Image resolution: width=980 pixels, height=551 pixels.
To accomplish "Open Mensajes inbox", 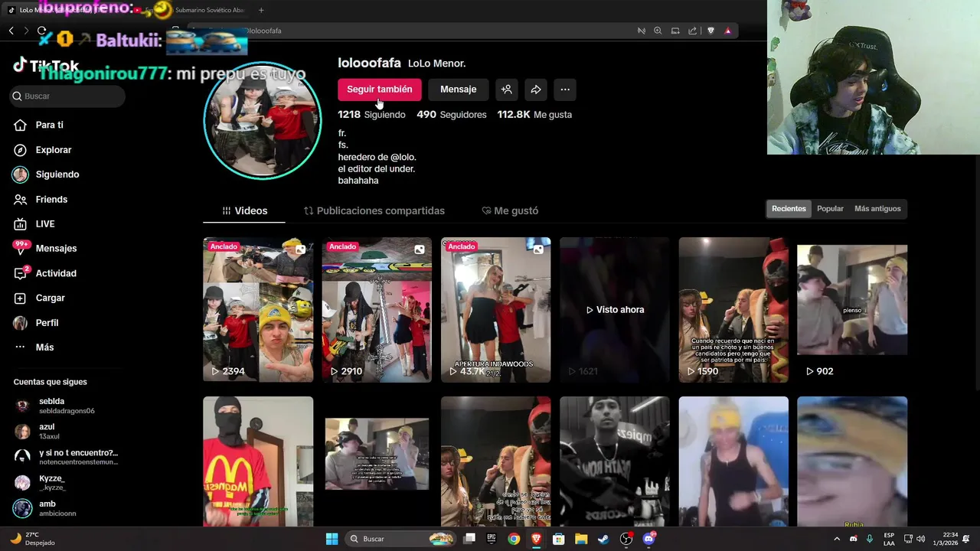I will pos(56,248).
